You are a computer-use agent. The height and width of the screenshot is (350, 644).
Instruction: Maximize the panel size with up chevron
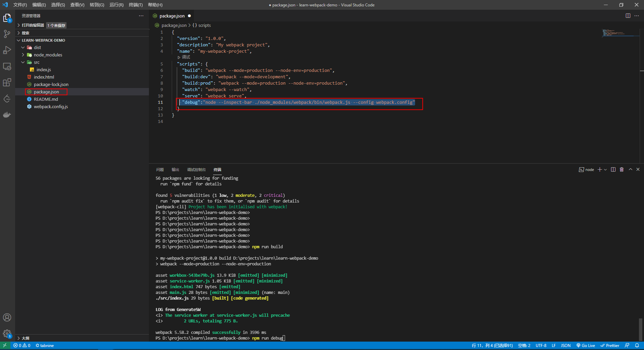(631, 170)
